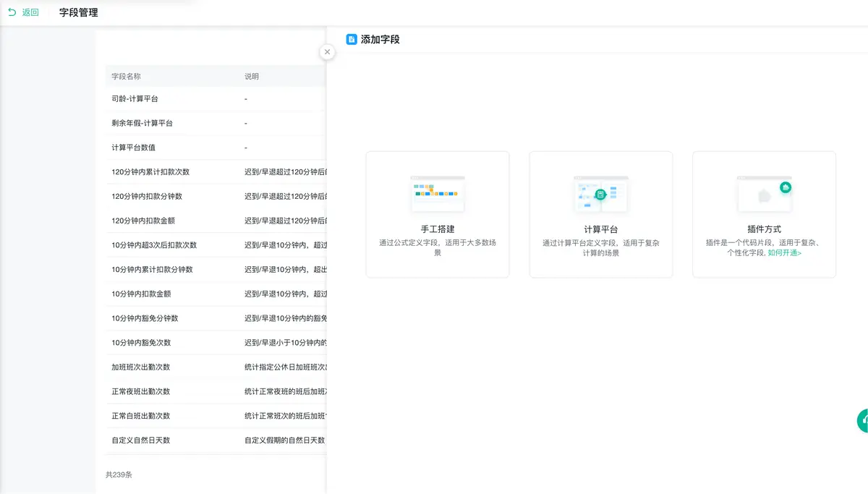Choose the 计算平台 card title
Screen dimensions: 868x494
tap(600, 229)
